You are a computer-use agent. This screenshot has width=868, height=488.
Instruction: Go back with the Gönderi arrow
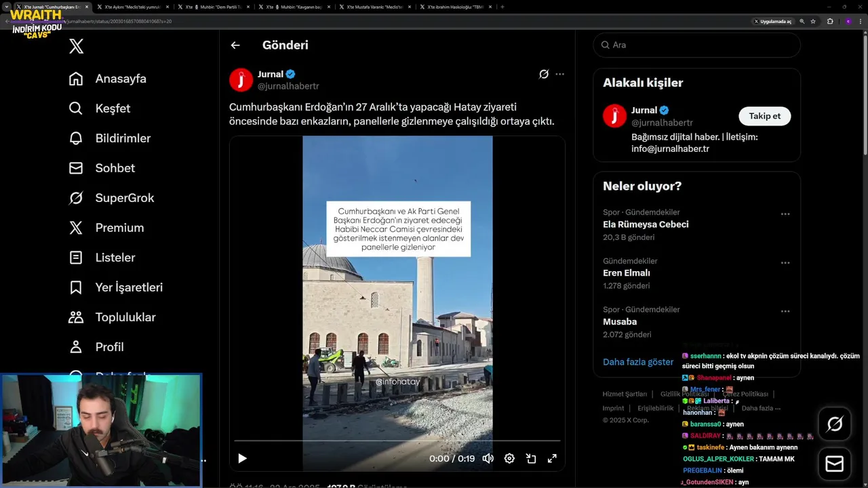coord(235,45)
